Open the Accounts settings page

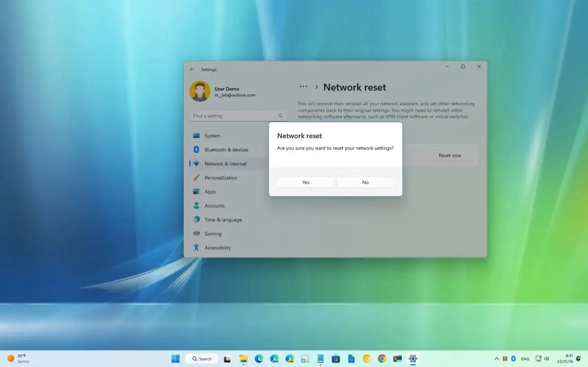coord(215,206)
